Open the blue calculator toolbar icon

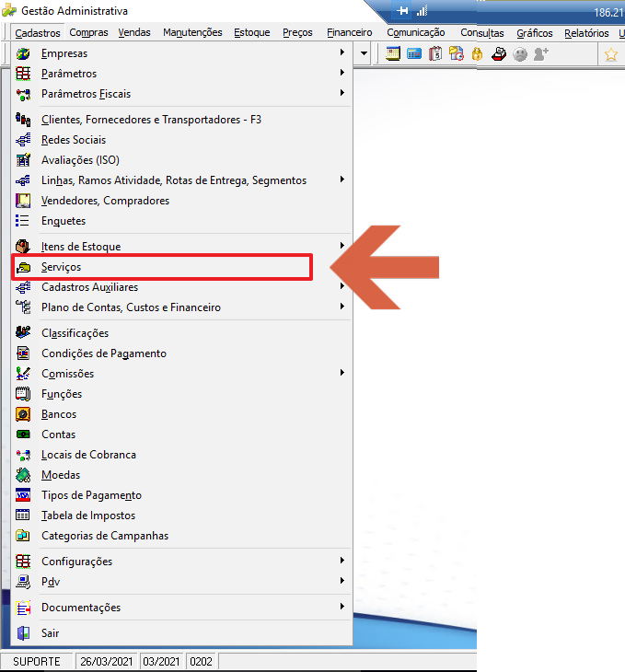(414, 54)
